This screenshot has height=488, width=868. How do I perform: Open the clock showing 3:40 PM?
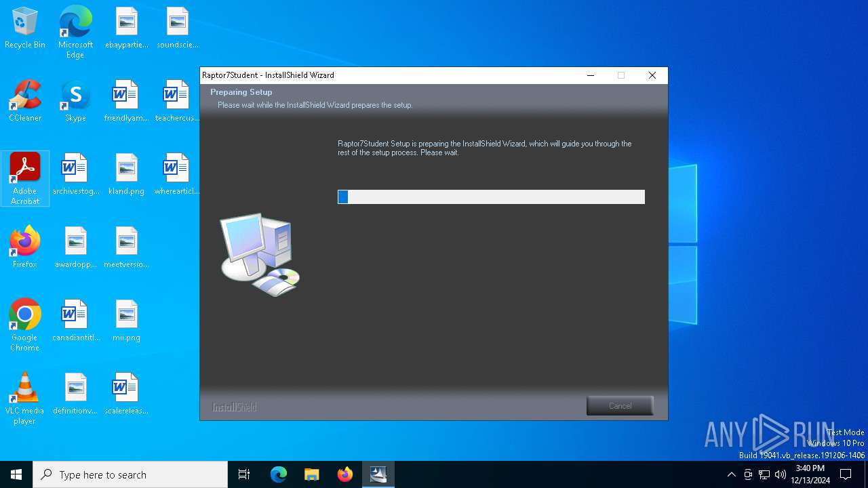[810, 474]
